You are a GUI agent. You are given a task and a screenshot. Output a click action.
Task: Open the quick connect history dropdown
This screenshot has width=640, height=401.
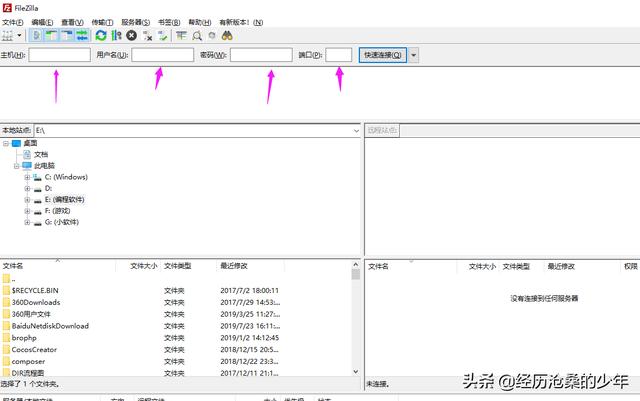[413, 55]
